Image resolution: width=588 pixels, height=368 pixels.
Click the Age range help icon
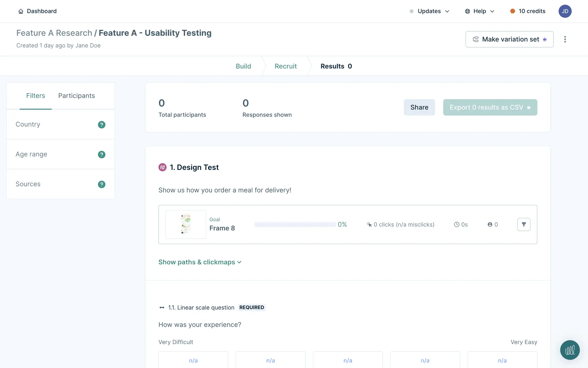click(101, 155)
